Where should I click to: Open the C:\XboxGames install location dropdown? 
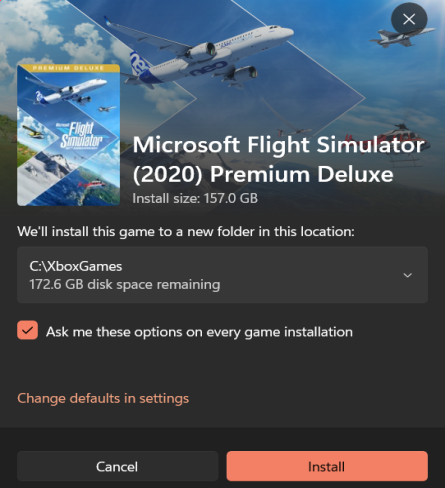click(222, 275)
